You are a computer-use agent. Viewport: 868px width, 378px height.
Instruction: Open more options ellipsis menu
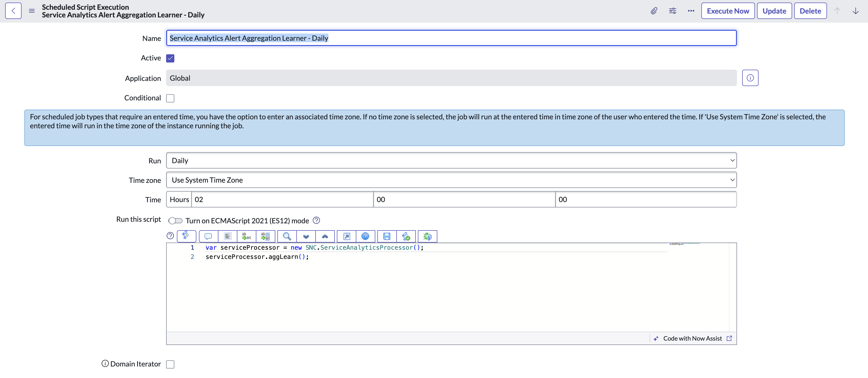[691, 11]
